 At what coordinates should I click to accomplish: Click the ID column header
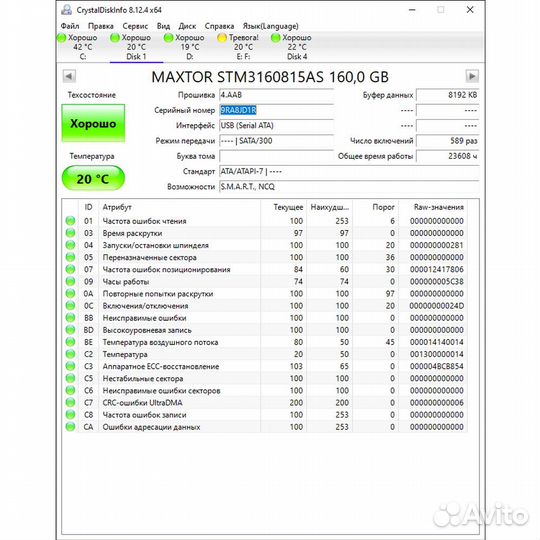pyautogui.click(x=89, y=207)
